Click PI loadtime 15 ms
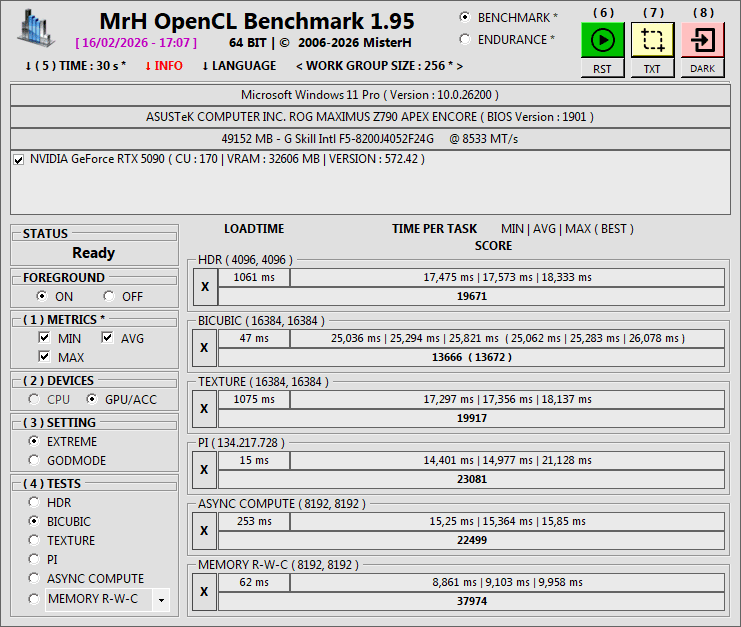Screen dimensions: 741x627 click(254, 460)
